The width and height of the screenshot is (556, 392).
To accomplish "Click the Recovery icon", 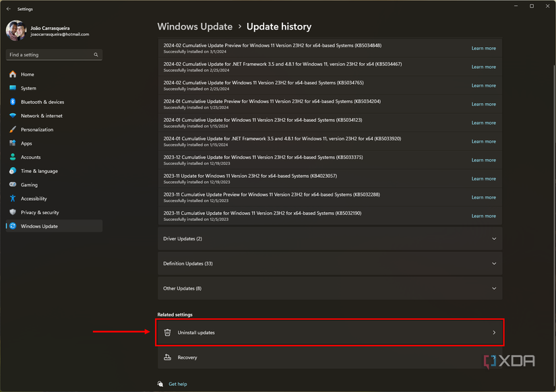I will 167,357.
